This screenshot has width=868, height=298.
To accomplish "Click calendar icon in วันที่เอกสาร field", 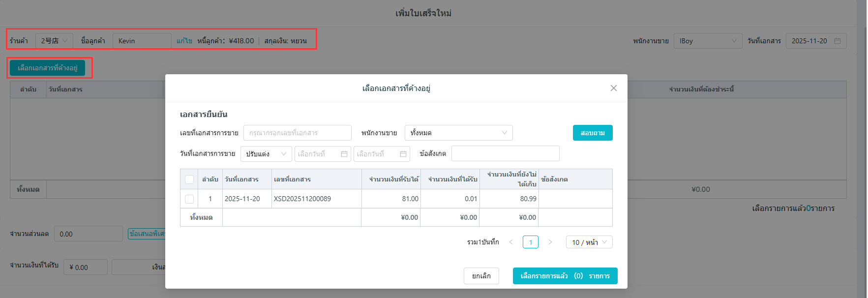I will pos(838,41).
